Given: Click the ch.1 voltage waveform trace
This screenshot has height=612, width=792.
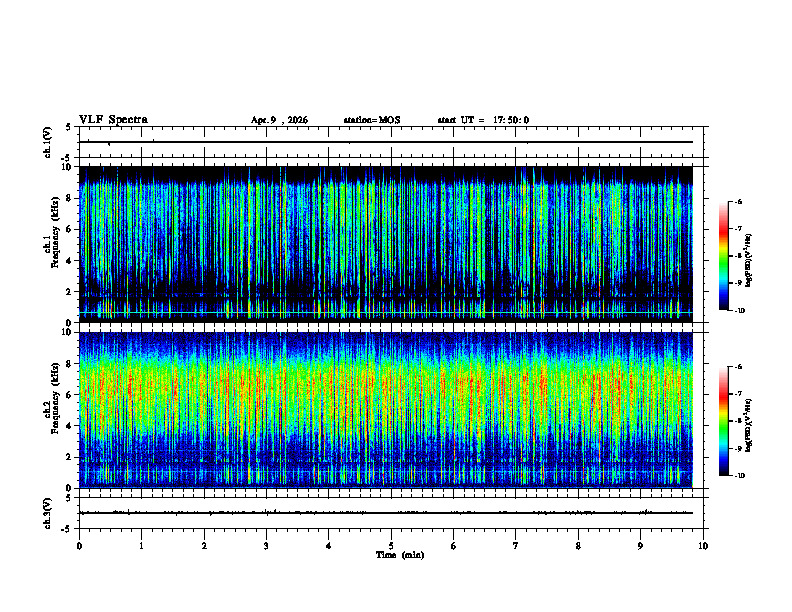Looking at the screenshot, I should (x=385, y=142).
